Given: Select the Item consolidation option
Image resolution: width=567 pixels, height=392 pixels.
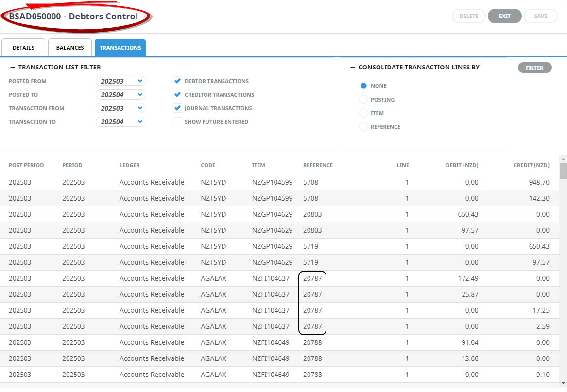Looking at the screenshot, I should pyautogui.click(x=363, y=113).
